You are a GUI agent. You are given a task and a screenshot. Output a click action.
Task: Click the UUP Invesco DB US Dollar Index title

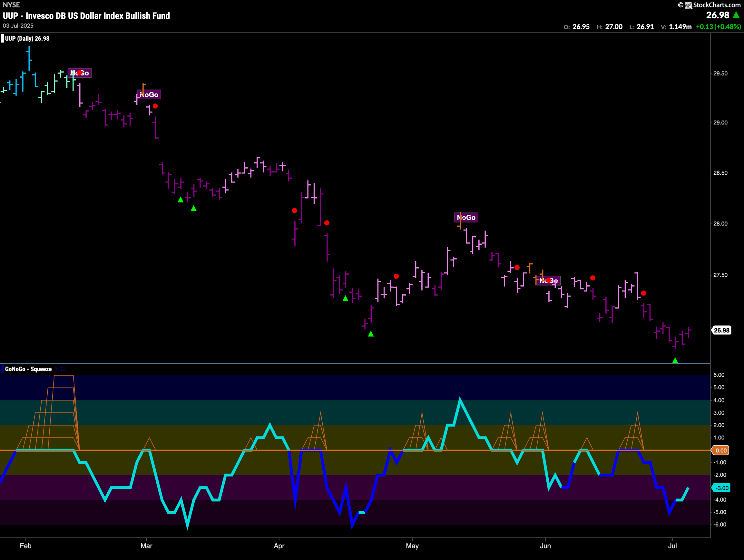[x=86, y=16]
